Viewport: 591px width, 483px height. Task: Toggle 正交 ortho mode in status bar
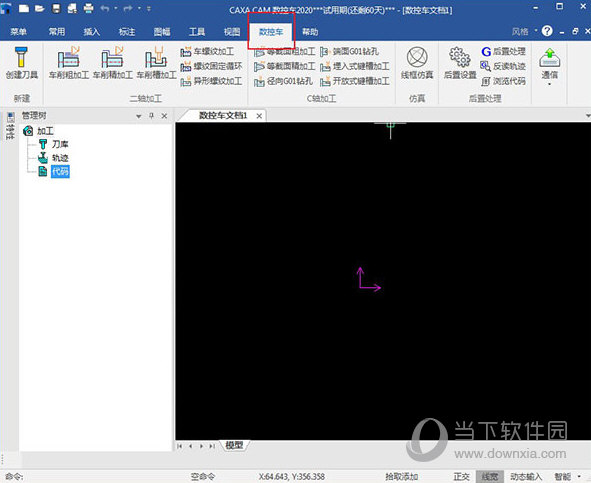click(461, 477)
